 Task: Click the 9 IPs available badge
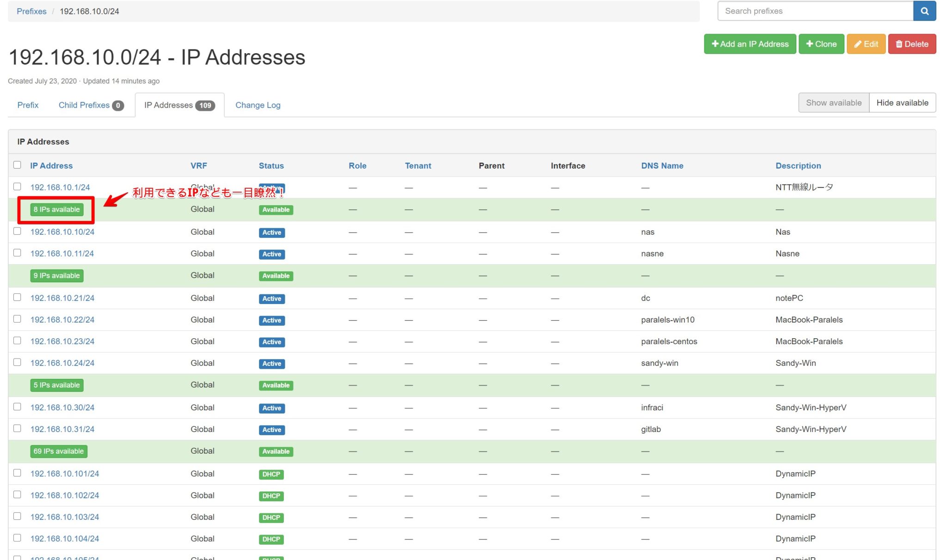click(x=56, y=276)
